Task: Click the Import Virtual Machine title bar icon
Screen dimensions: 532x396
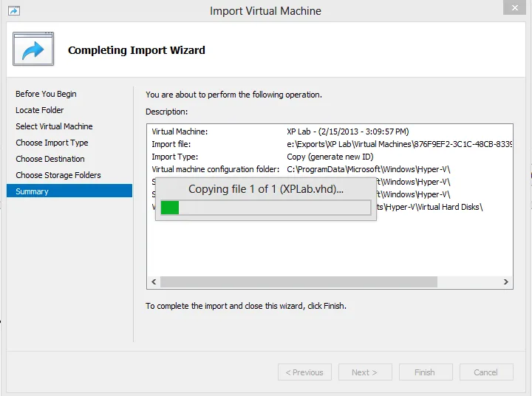Action: coord(14,11)
